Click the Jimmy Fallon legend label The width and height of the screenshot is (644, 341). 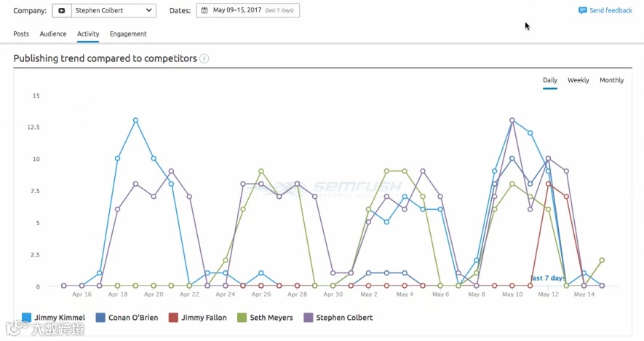point(204,318)
